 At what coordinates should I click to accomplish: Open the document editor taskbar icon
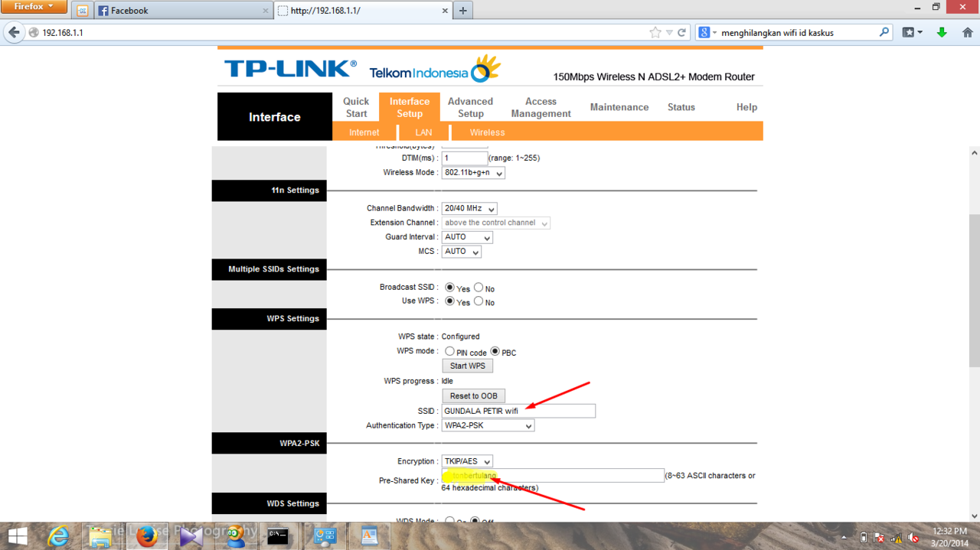[x=370, y=536]
